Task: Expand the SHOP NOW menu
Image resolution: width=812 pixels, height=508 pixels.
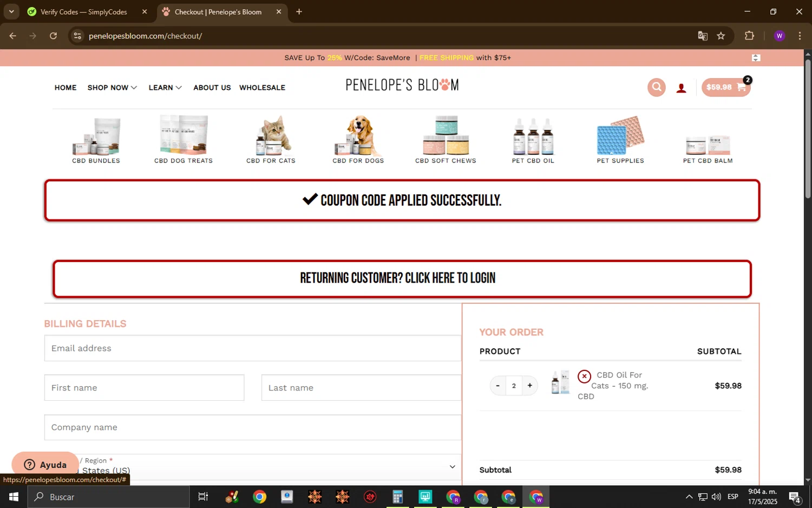Action: [112, 88]
